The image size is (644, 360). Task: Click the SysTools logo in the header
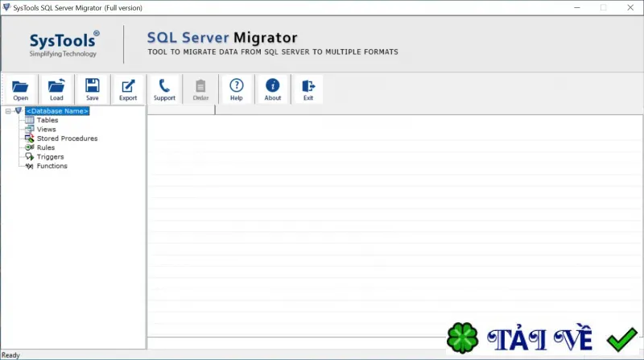click(x=64, y=43)
